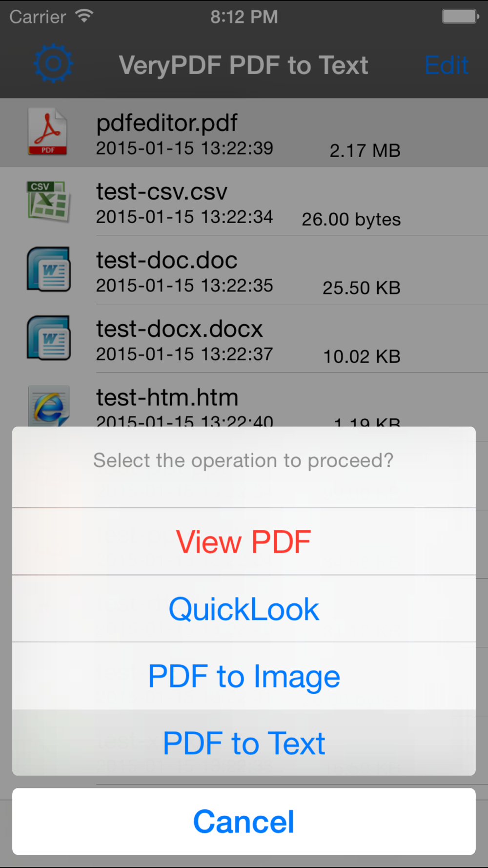The width and height of the screenshot is (488, 868).
Task: Tap the Adobe PDF icon of pdfeditor.pdf
Action: click(47, 132)
